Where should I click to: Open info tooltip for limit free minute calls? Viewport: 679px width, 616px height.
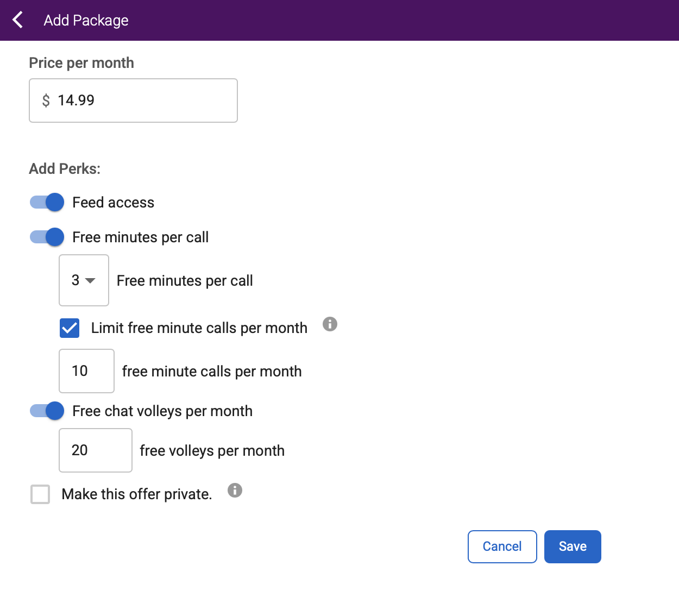click(x=330, y=324)
